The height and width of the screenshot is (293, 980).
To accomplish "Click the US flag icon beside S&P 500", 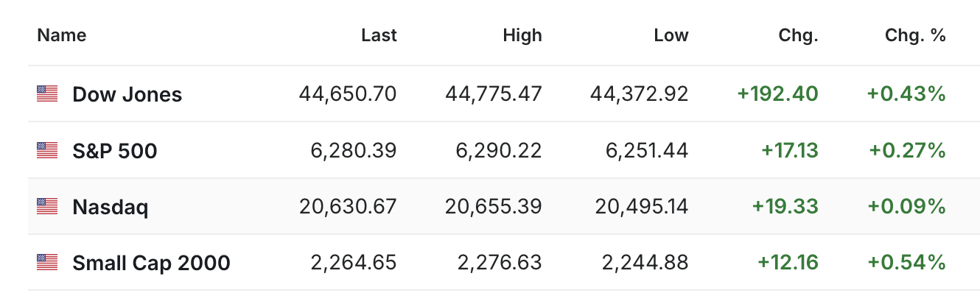I will (47, 150).
